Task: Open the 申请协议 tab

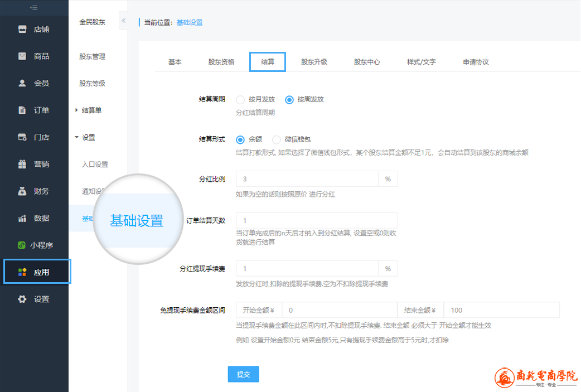Action: [476, 62]
